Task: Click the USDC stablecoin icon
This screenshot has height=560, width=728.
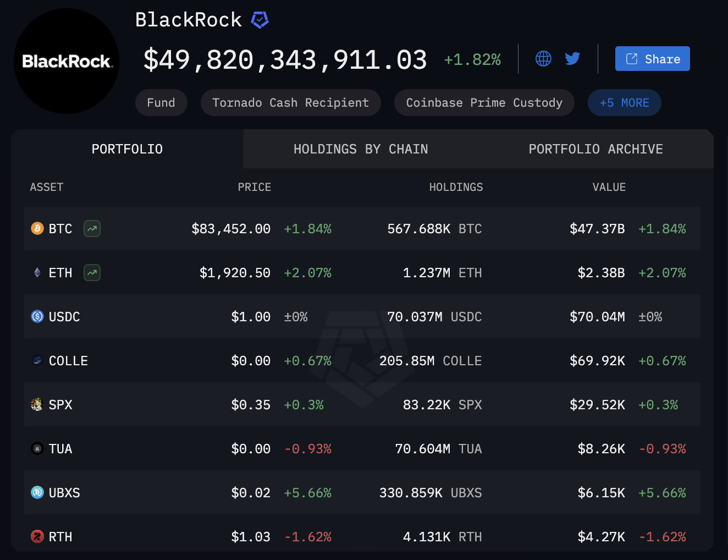Action: (x=37, y=316)
